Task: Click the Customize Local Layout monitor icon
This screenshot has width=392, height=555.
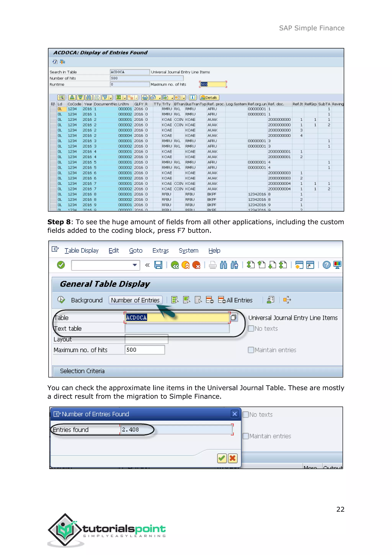Action: click(337, 265)
